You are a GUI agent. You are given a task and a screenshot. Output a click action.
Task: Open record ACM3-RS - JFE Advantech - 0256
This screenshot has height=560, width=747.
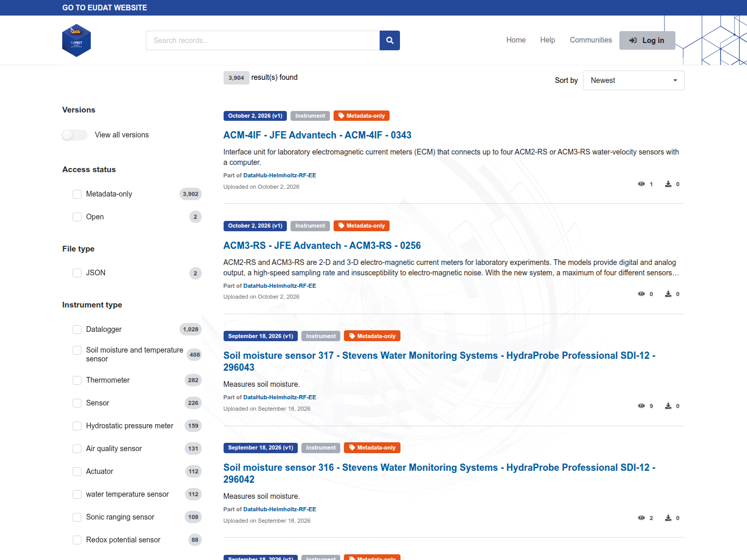pyautogui.click(x=322, y=246)
